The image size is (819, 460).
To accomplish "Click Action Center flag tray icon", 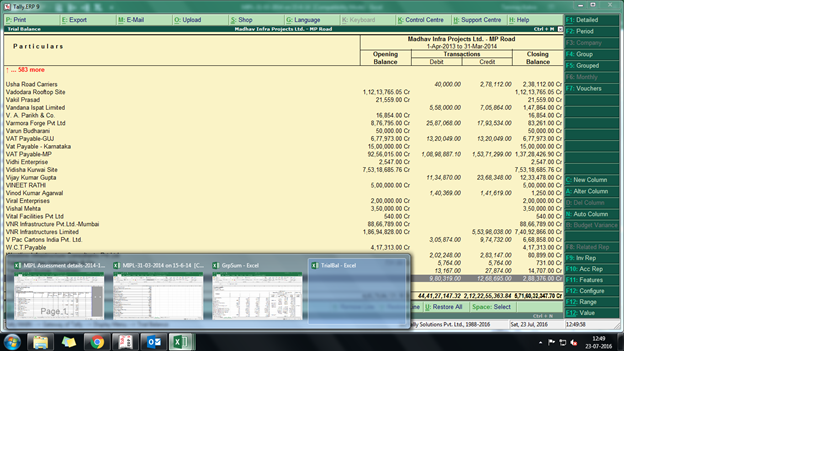I will coord(551,343).
